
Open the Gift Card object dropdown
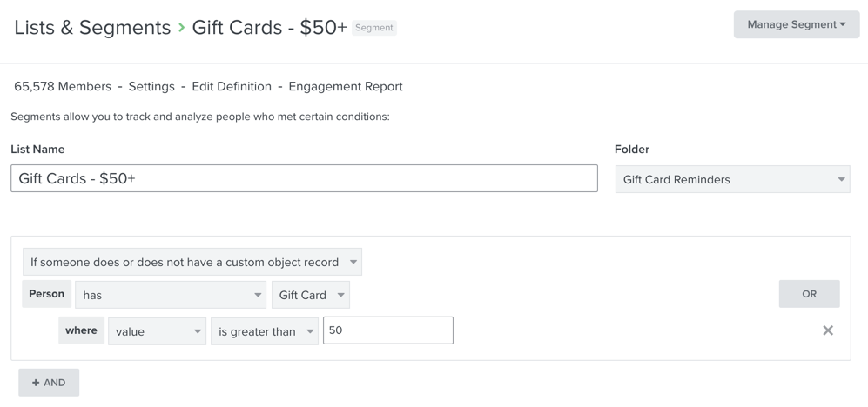[311, 295]
